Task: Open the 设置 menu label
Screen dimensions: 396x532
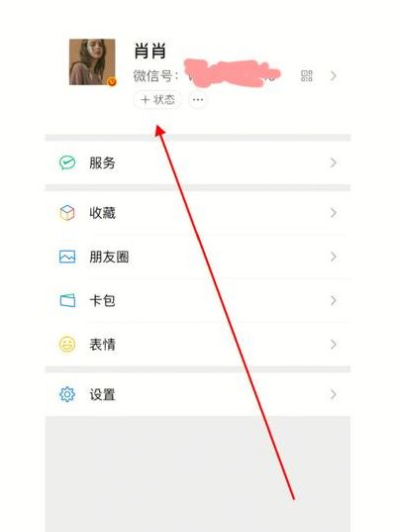Action: pyautogui.click(x=102, y=394)
